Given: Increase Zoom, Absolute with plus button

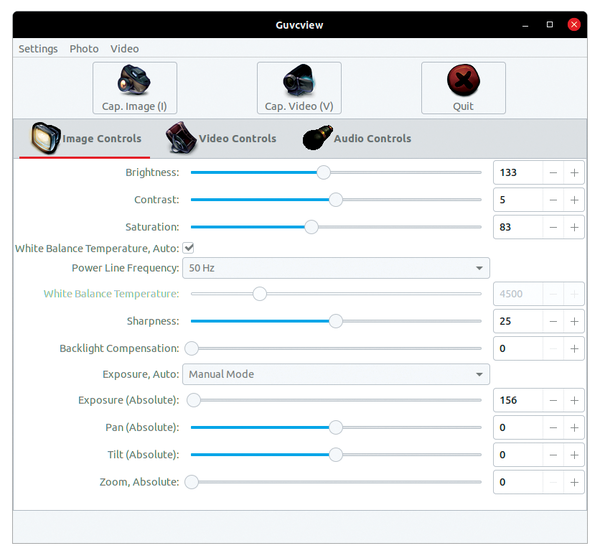Looking at the screenshot, I should tap(574, 482).
